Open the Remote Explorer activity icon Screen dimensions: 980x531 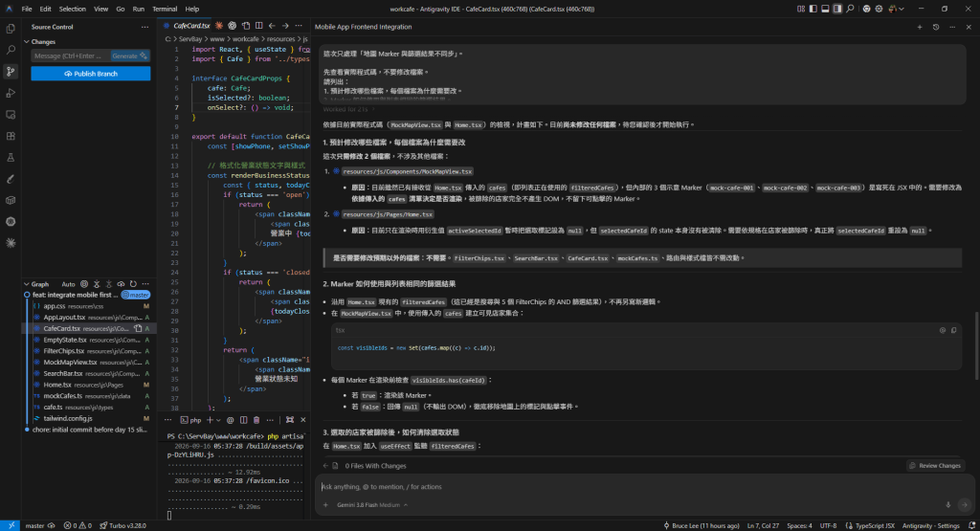click(x=11, y=115)
